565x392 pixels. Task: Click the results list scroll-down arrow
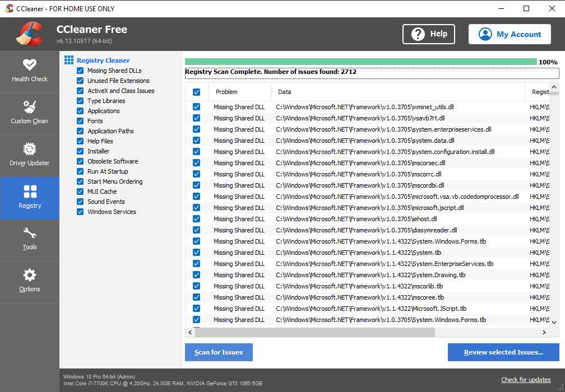click(554, 322)
